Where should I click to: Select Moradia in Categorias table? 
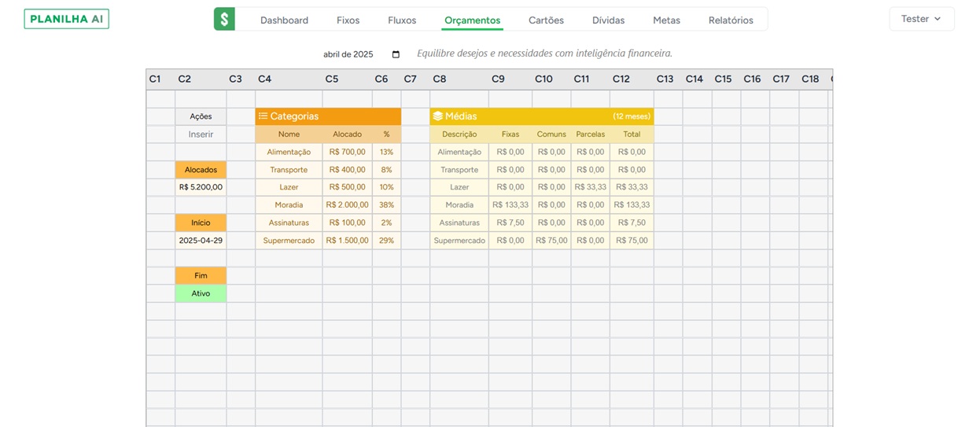289,205
